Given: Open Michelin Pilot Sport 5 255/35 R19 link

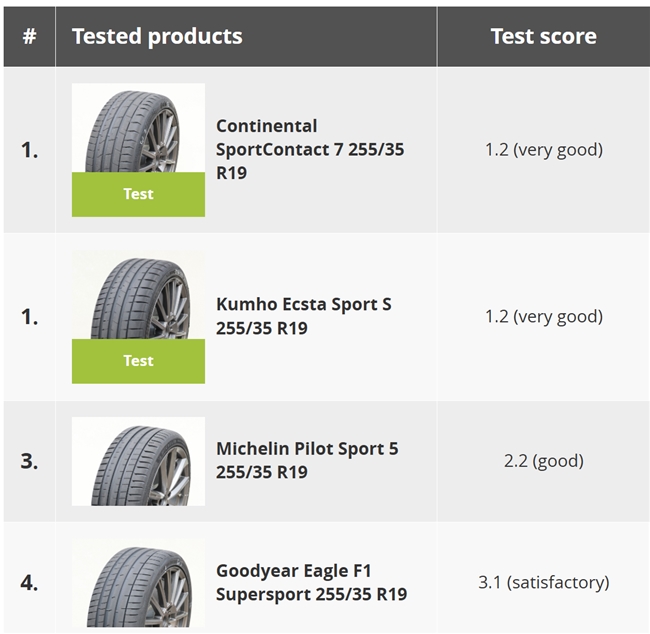Looking at the screenshot, I should coord(307,460).
